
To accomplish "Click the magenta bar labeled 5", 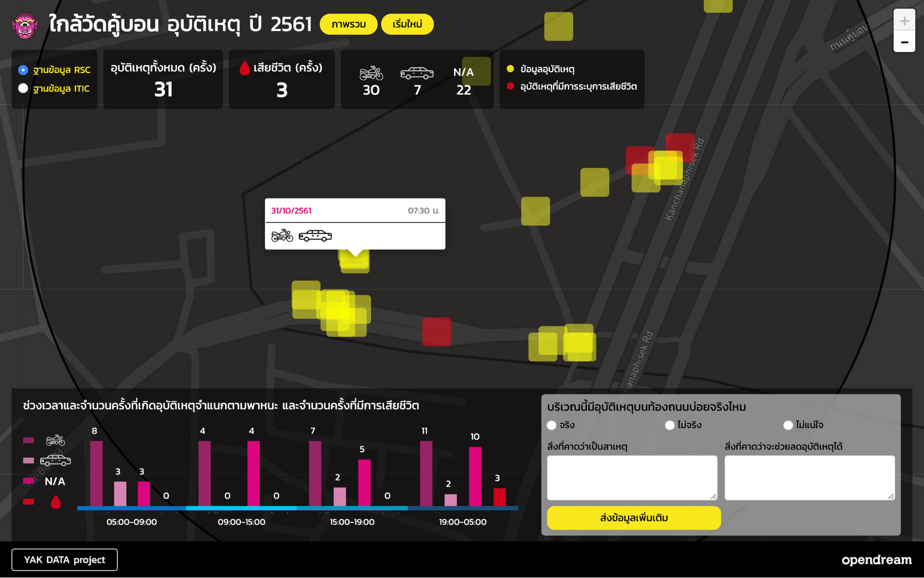I will coord(364,483).
